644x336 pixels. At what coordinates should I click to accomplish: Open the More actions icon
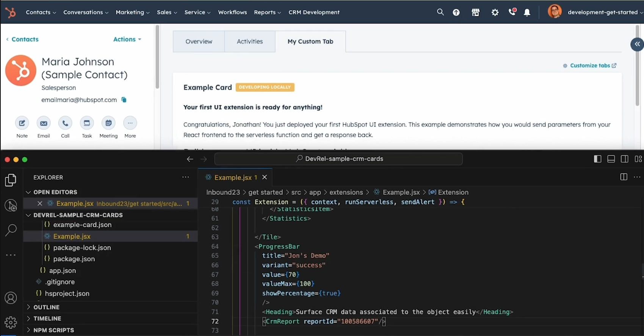click(x=130, y=123)
